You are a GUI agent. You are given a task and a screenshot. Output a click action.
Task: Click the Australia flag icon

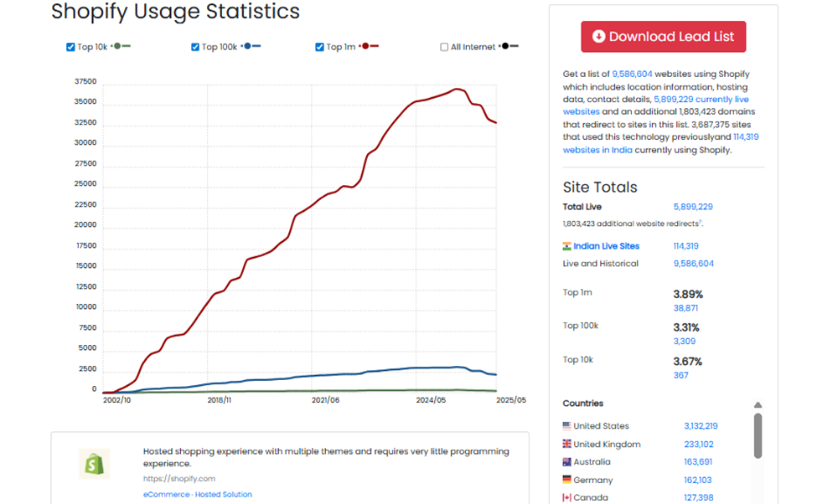click(568, 461)
